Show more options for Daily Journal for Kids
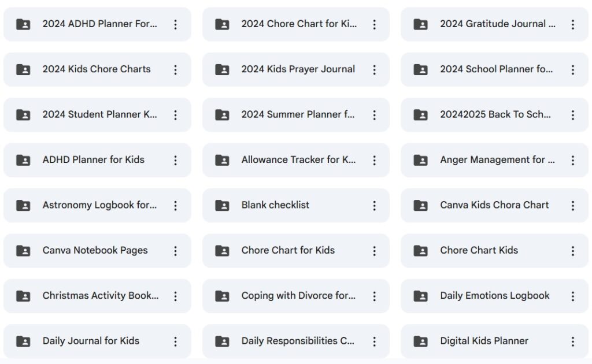Viewport: 592px width, 364px height. click(x=176, y=341)
